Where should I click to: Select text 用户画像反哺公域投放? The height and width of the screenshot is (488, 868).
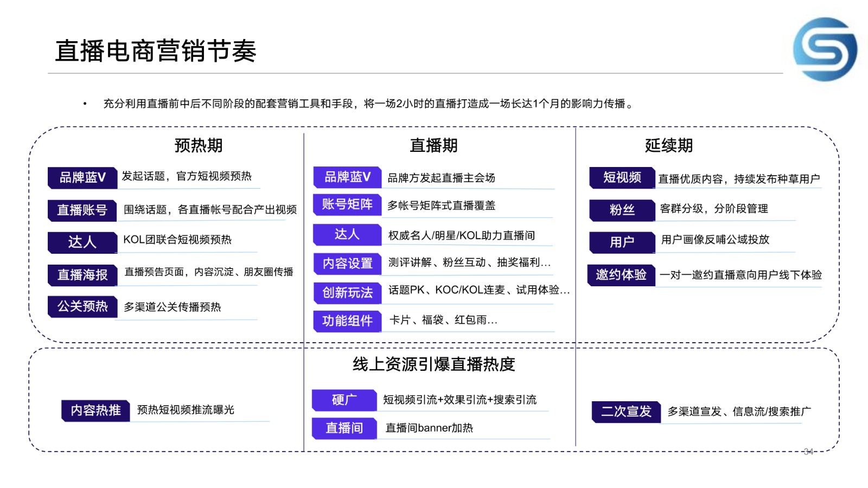(715, 240)
